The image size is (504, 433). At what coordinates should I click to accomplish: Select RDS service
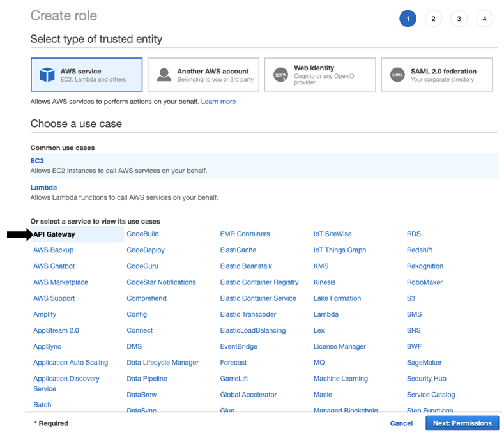tap(414, 234)
